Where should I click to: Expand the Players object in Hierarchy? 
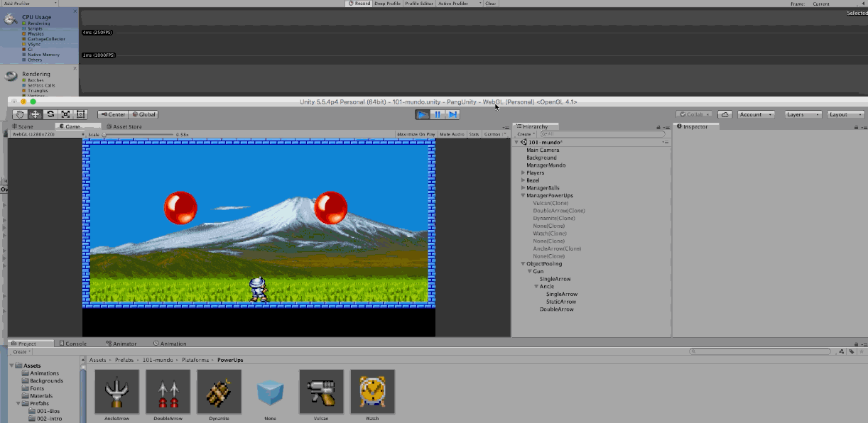[x=523, y=172]
